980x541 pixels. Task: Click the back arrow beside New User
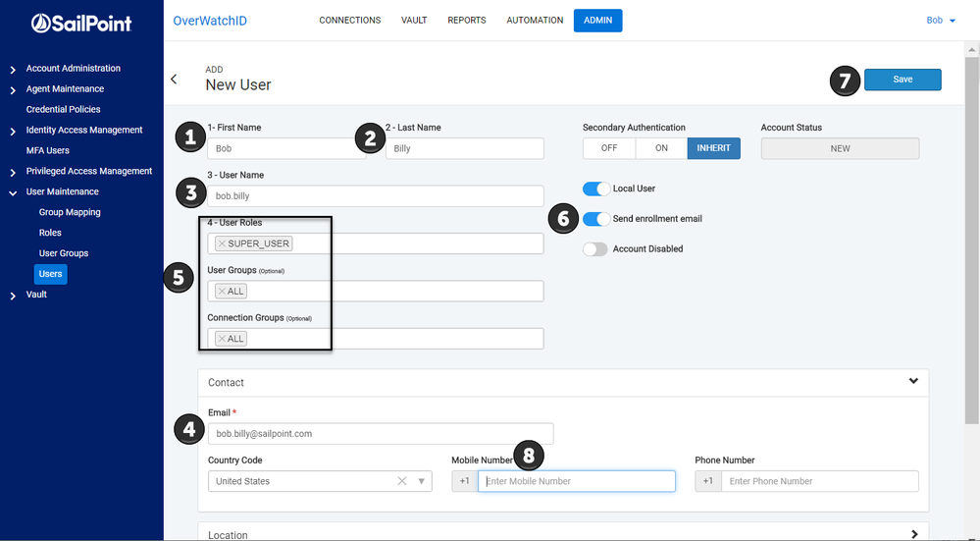175,80
